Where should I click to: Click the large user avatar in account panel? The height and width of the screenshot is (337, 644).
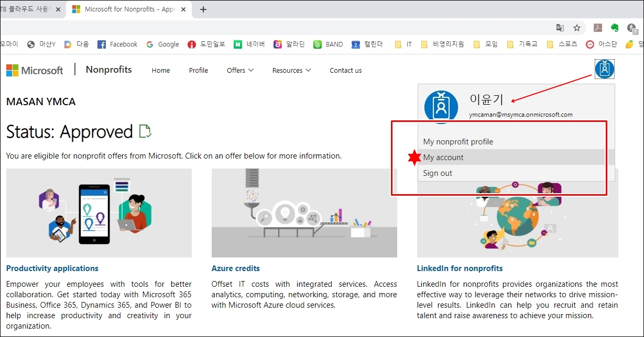441,106
